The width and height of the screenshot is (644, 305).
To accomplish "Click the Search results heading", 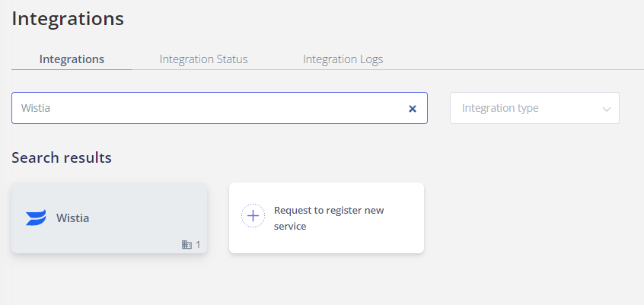I will pos(62,157).
